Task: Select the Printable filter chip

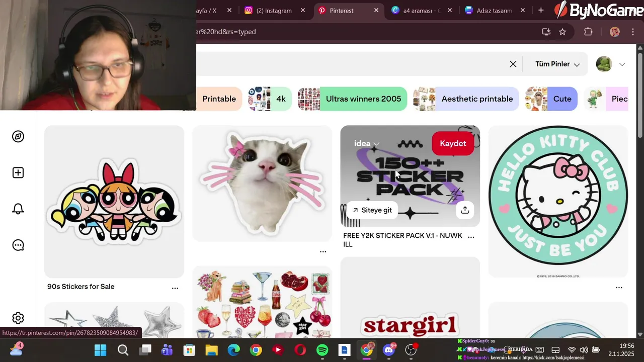Action: (x=219, y=99)
